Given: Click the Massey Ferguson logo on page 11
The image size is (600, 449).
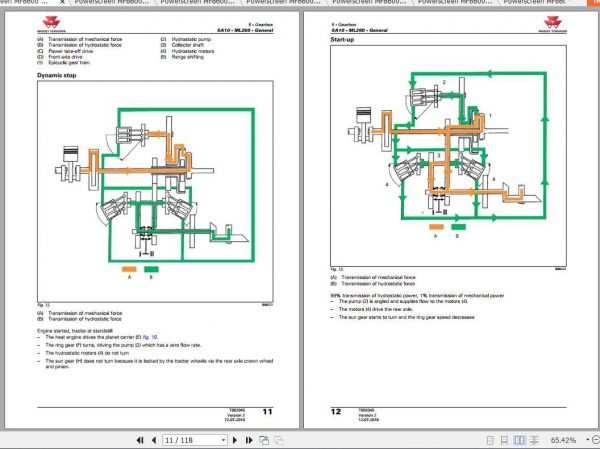Looking at the screenshot, I should 51,24.
